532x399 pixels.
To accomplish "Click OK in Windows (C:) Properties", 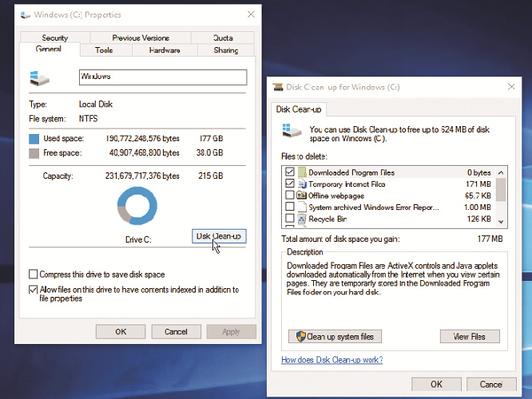I will click(121, 332).
